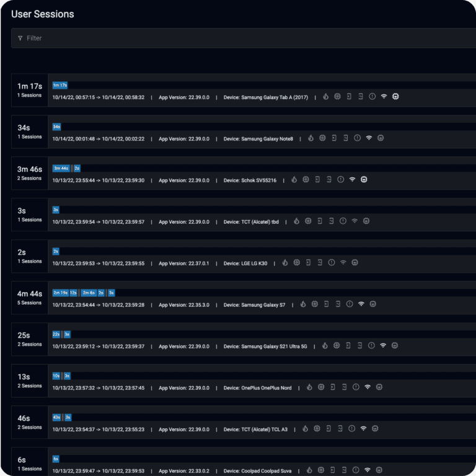Click the CPU chip icon in LGE LG K30 row

(297, 263)
